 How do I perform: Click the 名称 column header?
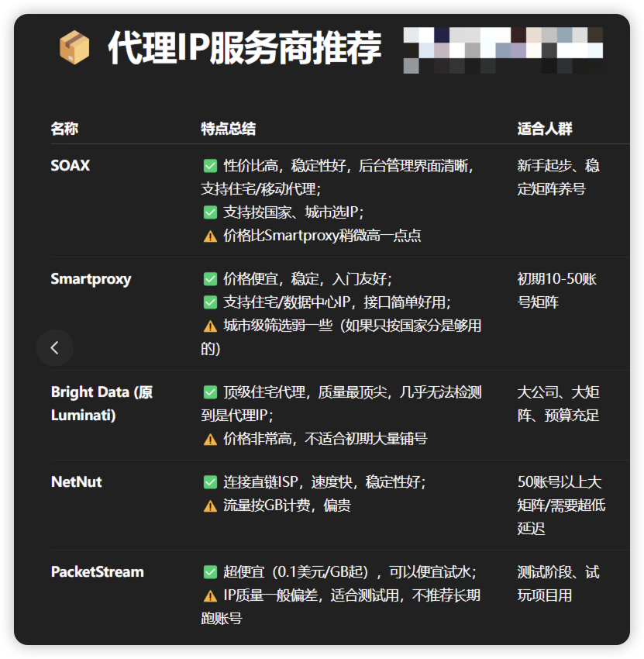coord(64,129)
